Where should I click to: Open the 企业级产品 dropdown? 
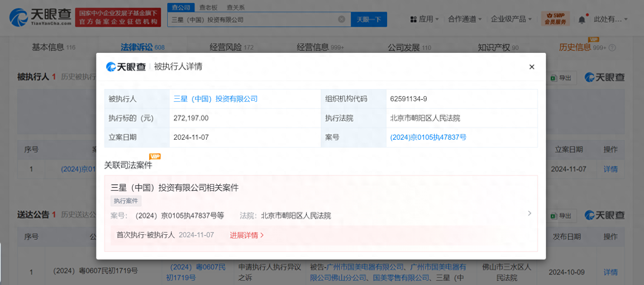(x=511, y=19)
